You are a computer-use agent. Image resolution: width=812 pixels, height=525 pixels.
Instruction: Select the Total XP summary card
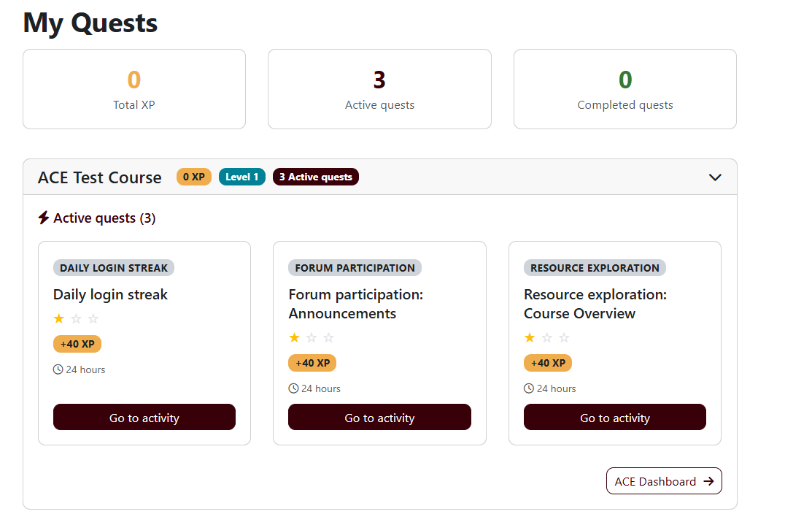[x=134, y=89]
